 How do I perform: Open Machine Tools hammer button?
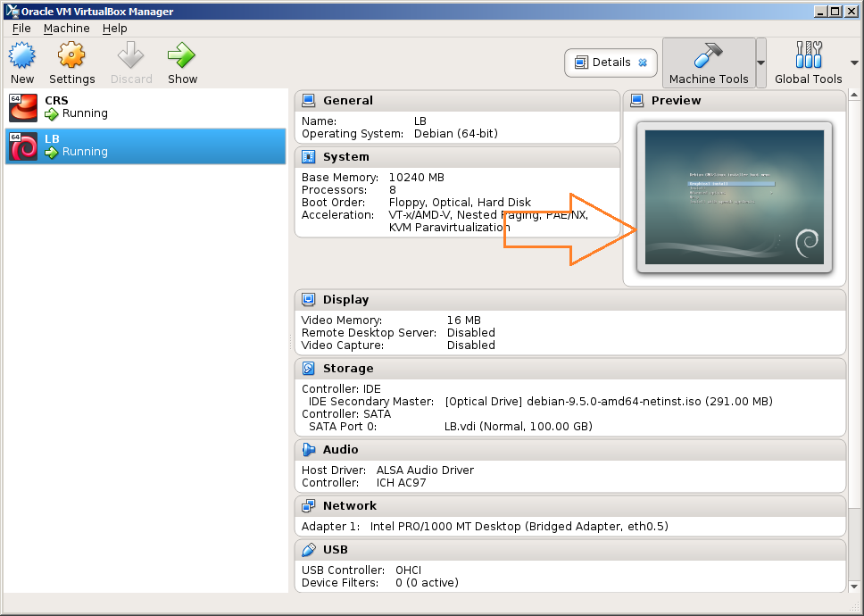click(x=709, y=62)
